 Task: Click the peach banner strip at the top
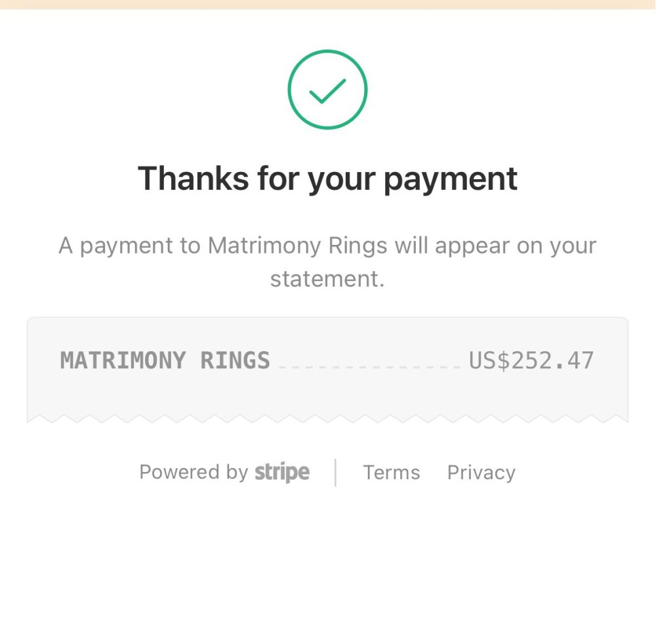pyautogui.click(x=327, y=4)
